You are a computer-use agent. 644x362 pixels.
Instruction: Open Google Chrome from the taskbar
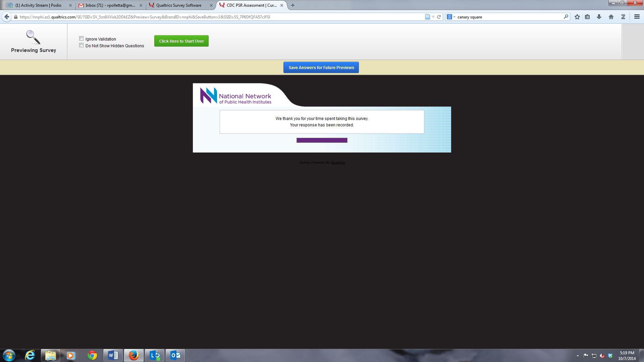coord(92,355)
